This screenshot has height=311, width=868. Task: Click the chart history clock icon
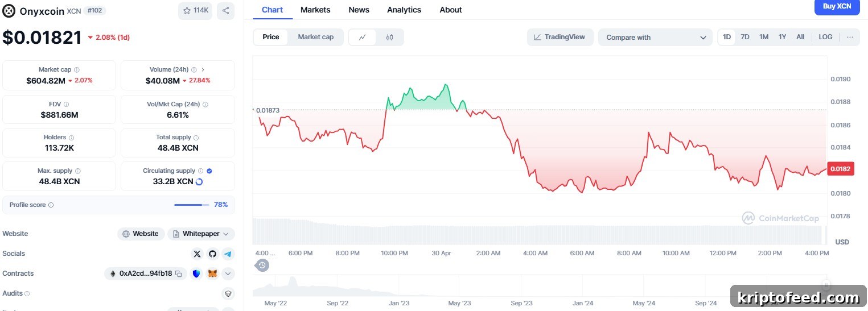[x=262, y=265]
